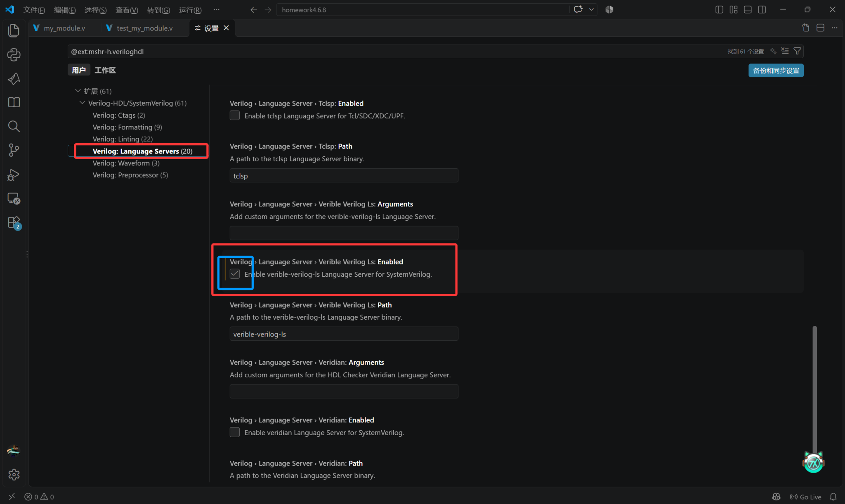The image size is (845, 504).
Task: Select Verilog: Preprocessor (5) in tree
Action: [130, 175]
